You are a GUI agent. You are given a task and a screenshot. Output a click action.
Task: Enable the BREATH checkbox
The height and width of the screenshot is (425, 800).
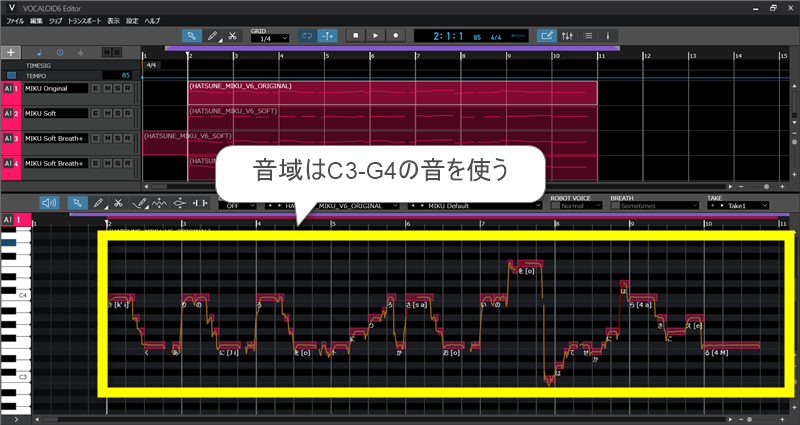615,206
